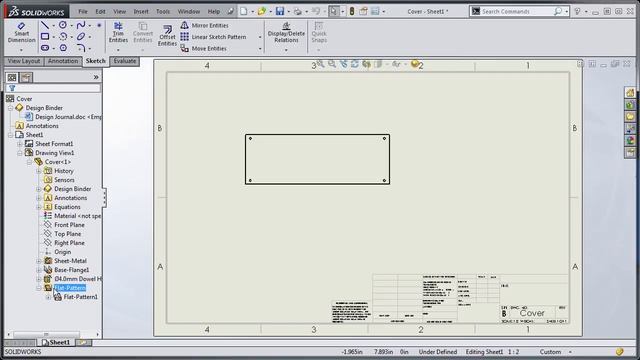Switch to the Evaluate tab
The height and width of the screenshot is (360, 640).
pyautogui.click(x=125, y=61)
